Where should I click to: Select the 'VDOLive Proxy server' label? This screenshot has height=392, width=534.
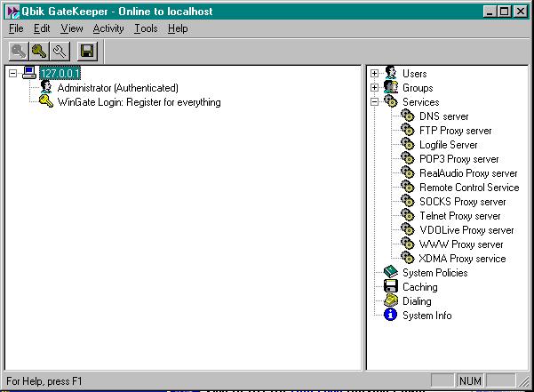coord(466,230)
